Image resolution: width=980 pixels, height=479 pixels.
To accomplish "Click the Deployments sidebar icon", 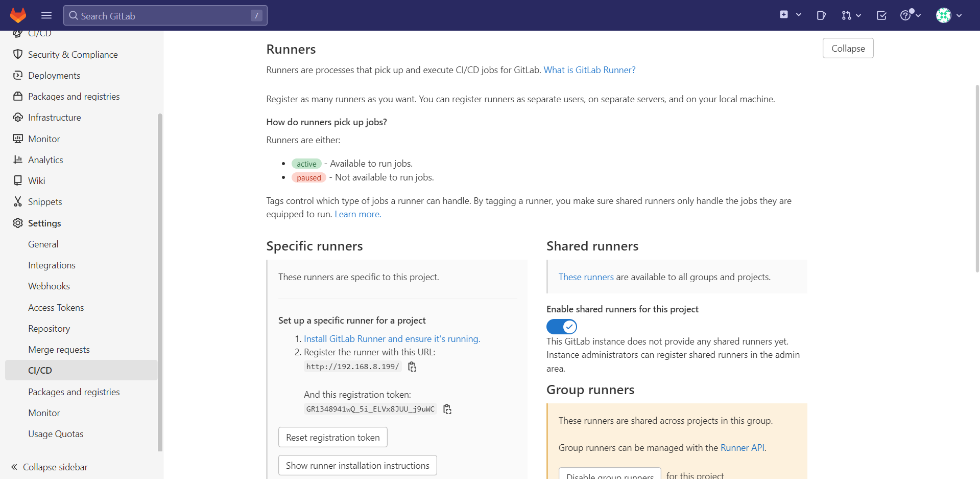I will pyautogui.click(x=18, y=75).
